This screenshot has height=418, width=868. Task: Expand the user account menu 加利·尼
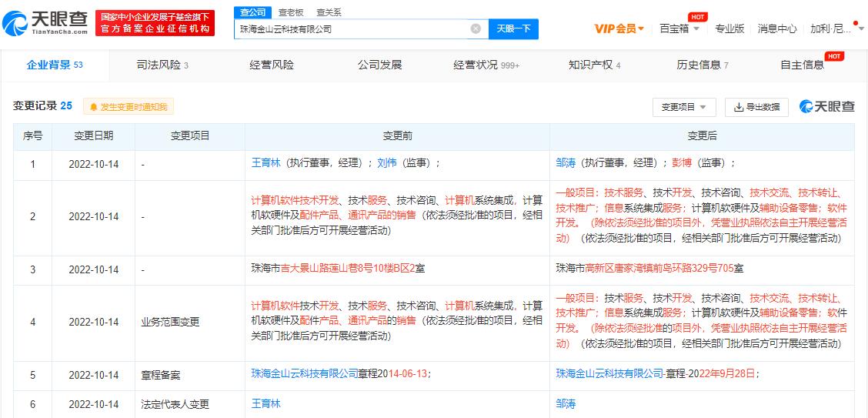(x=834, y=28)
